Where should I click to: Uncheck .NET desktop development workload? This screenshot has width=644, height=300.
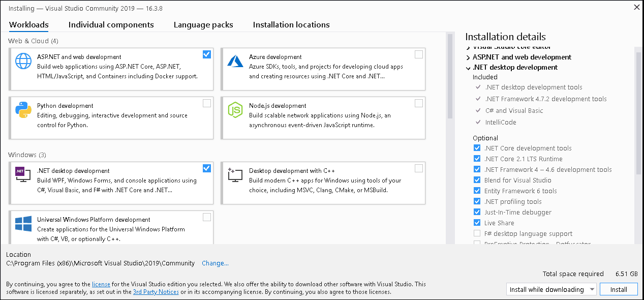click(206, 168)
